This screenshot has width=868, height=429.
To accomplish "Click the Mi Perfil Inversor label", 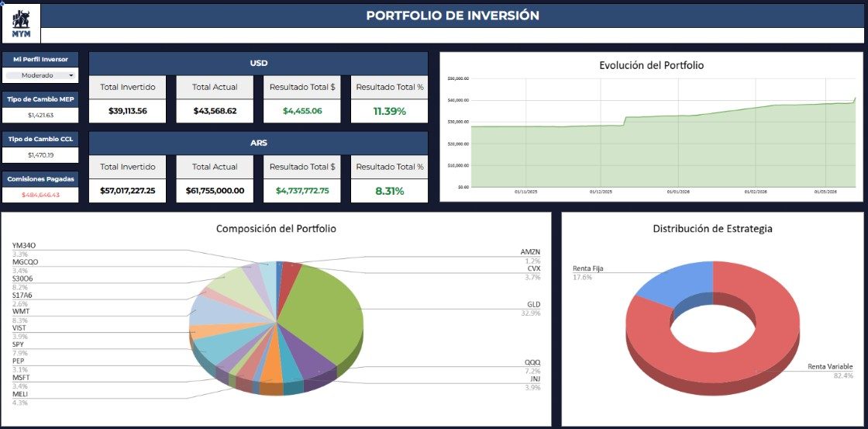I will [40, 59].
